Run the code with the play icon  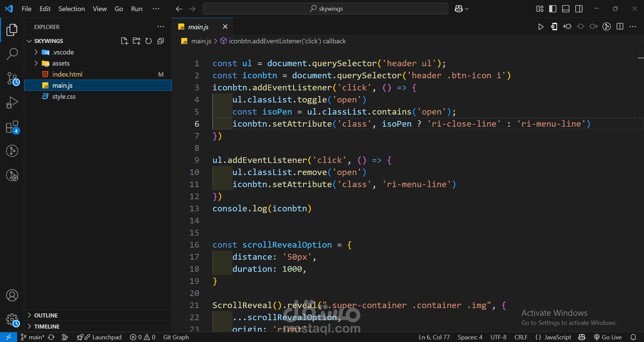(541, 27)
